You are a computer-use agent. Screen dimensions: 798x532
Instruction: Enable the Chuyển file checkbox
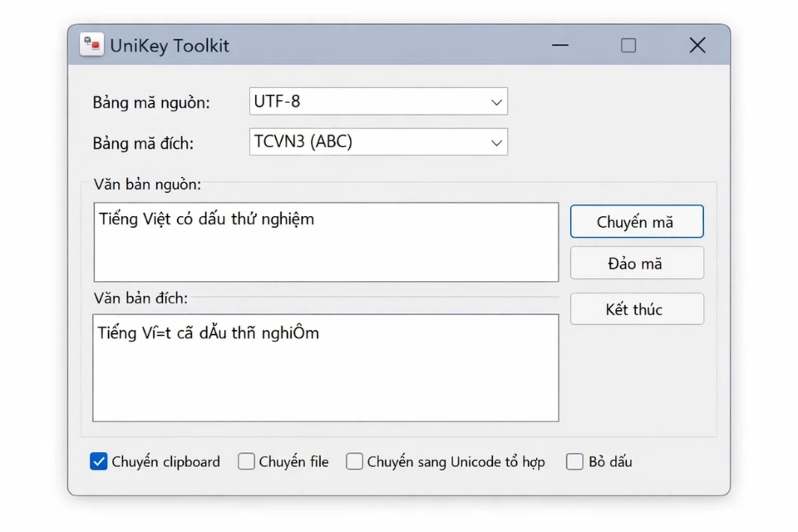[x=246, y=461]
